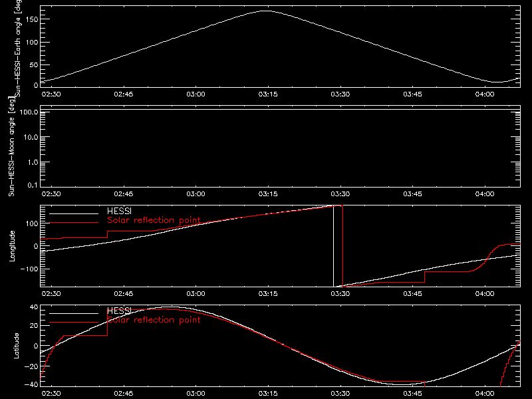Click 02:45 time label under Latitude plot
Image resolution: width=532 pixels, height=399 pixels.
(x=124, y=394)
